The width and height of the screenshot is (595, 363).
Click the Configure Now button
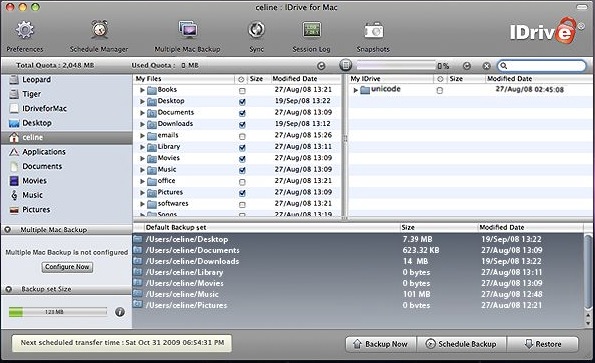pos(67,267)
